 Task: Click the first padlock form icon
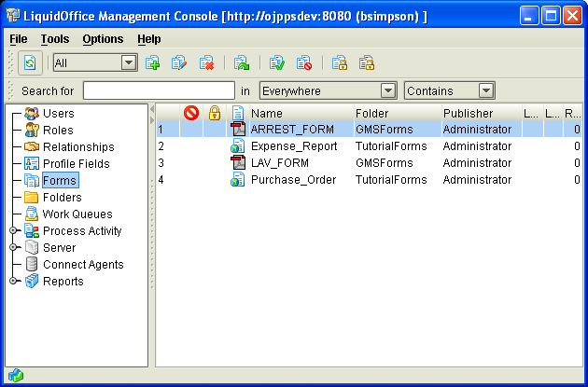coord(340,62)
